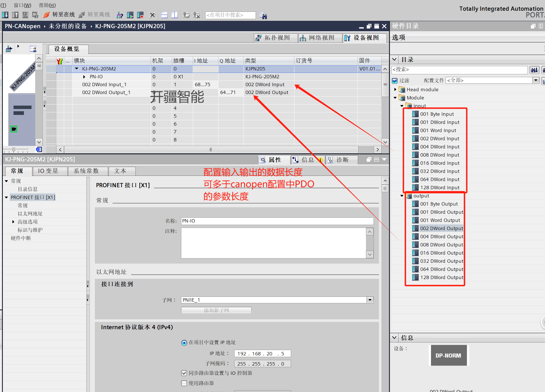Click the float window icon in the properties panel header
The height and width of the screenshot is (392, 545).
coord(369,159)
